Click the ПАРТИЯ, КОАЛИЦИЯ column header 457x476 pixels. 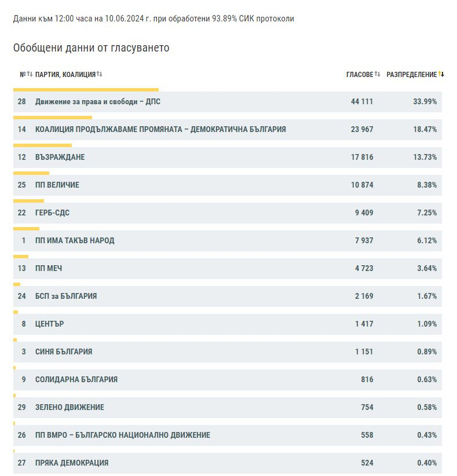65,74
